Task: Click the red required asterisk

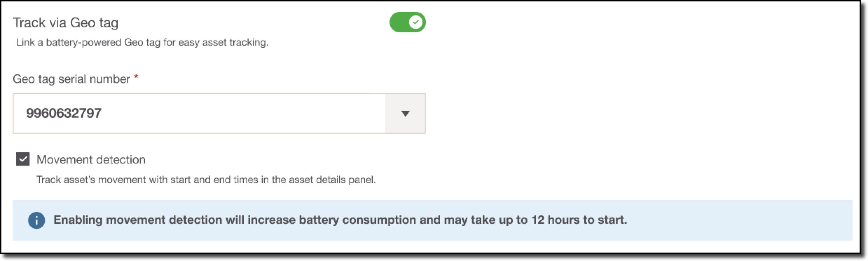Action: click(136, 78)
